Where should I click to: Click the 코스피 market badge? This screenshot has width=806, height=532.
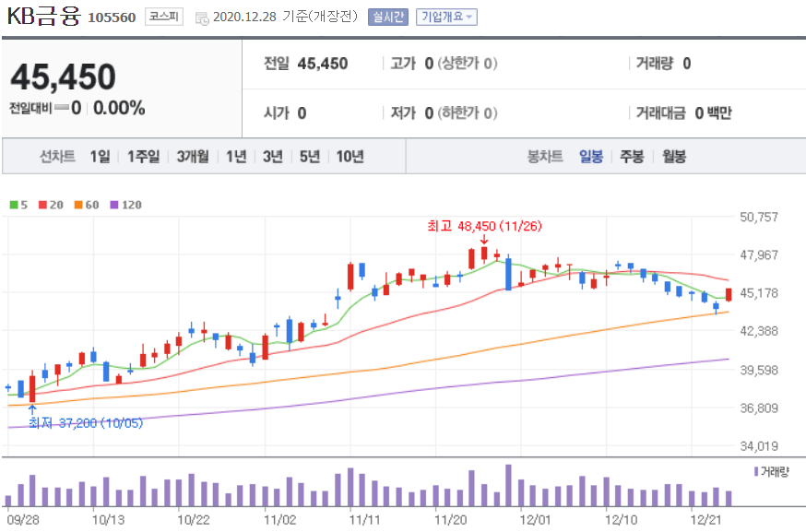pyautogui.click(x=164, y=17)
